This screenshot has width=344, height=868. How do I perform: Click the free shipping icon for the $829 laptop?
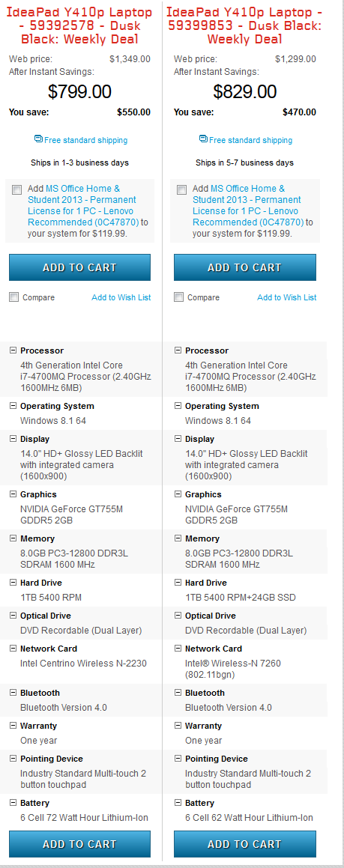[203, 139]
